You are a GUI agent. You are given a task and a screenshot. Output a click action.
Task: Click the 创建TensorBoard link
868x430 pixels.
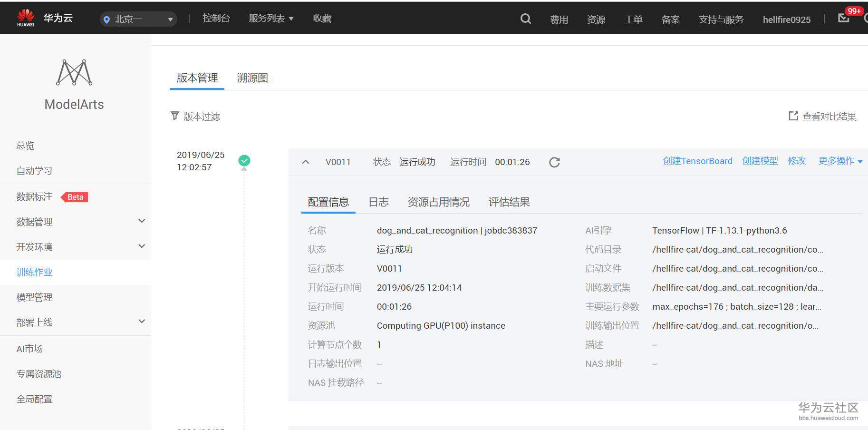[698, 161]
